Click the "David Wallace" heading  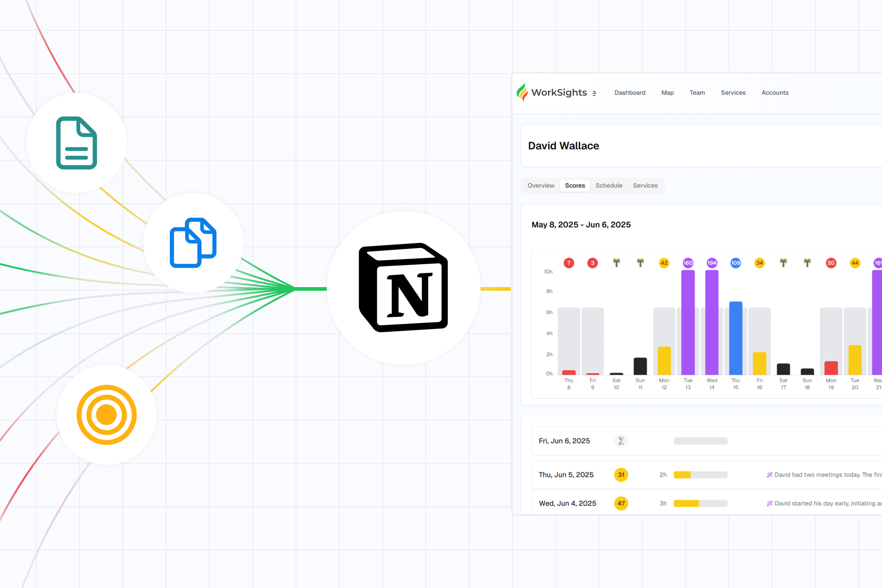pyautogui.click(x=564, y=146)
